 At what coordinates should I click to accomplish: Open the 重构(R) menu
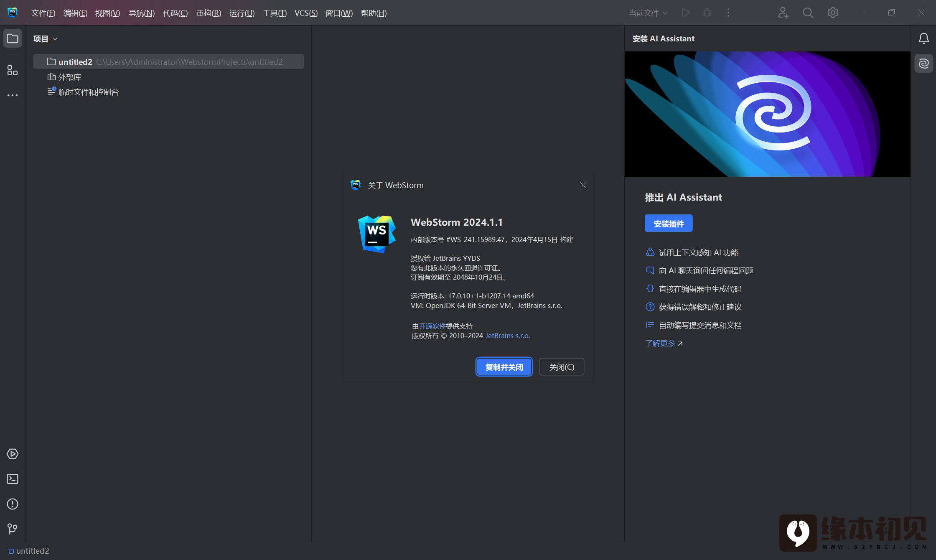[209, 13]
